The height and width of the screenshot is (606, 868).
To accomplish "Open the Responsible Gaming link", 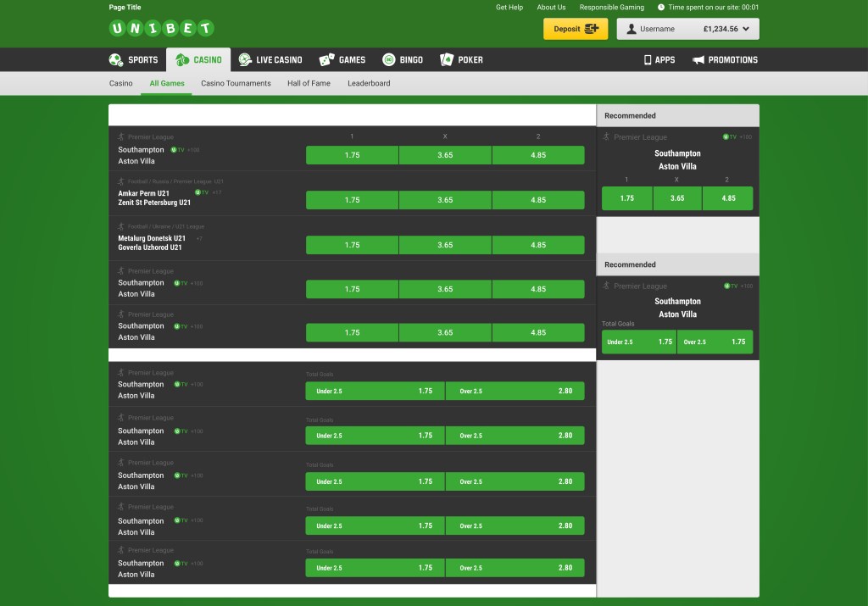I will pyautogui.click(x=611, y=8).
